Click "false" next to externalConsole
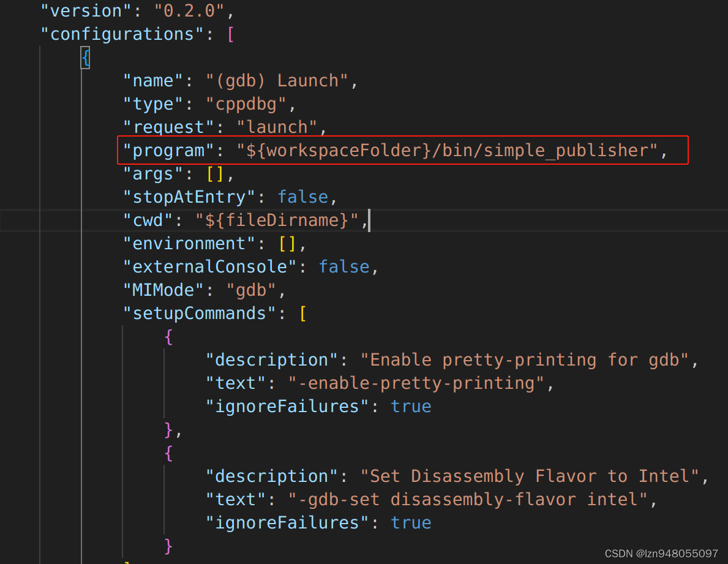The height and width of the screenshot is (564, 728). click(x=344, y=266)
